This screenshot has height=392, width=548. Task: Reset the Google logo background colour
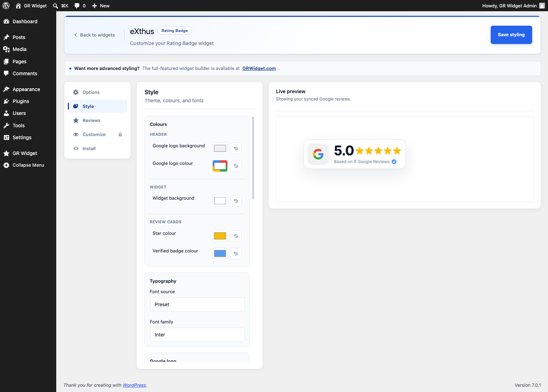tap(236, 148)
